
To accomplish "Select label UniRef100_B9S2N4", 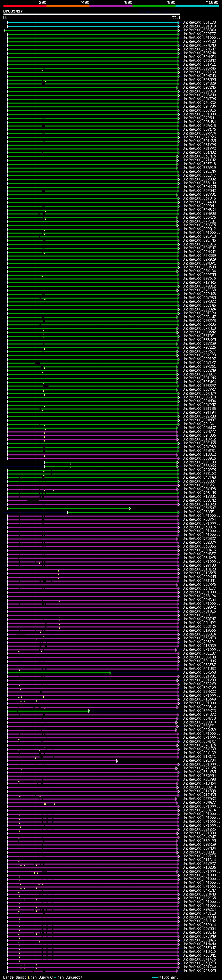I will point(199,53).
